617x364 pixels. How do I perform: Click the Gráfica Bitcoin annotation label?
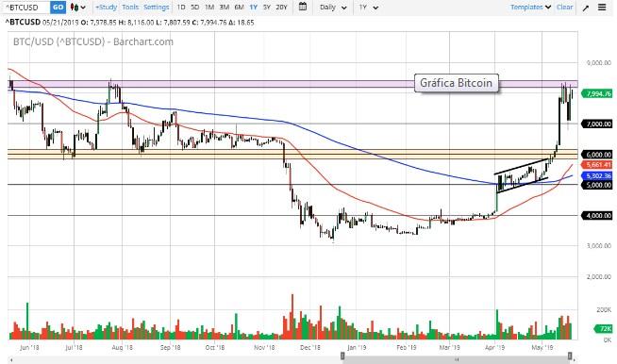click(457, 83)
